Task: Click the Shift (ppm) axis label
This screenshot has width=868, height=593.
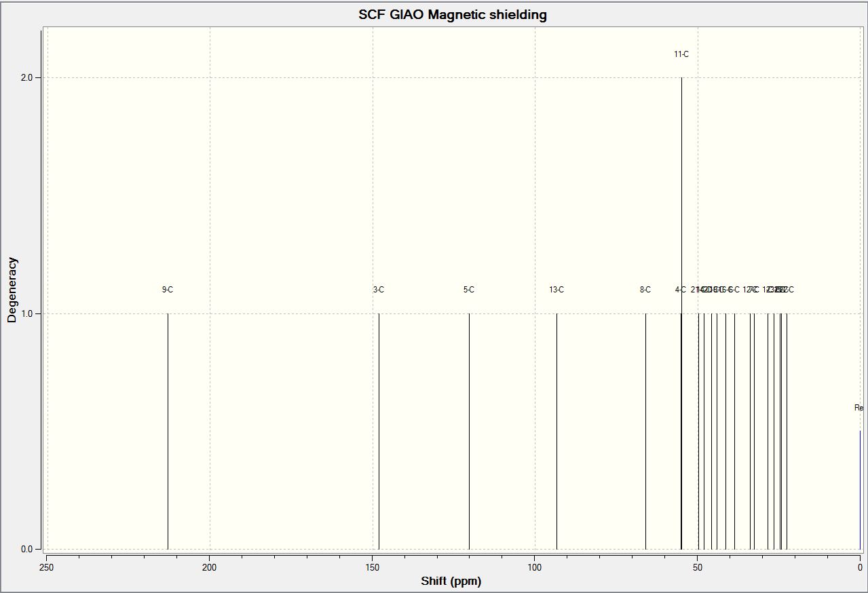Action: pos(451,581)
